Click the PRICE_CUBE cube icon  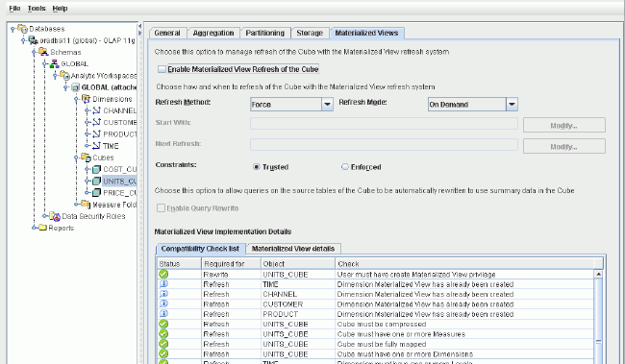click(96, 193)
